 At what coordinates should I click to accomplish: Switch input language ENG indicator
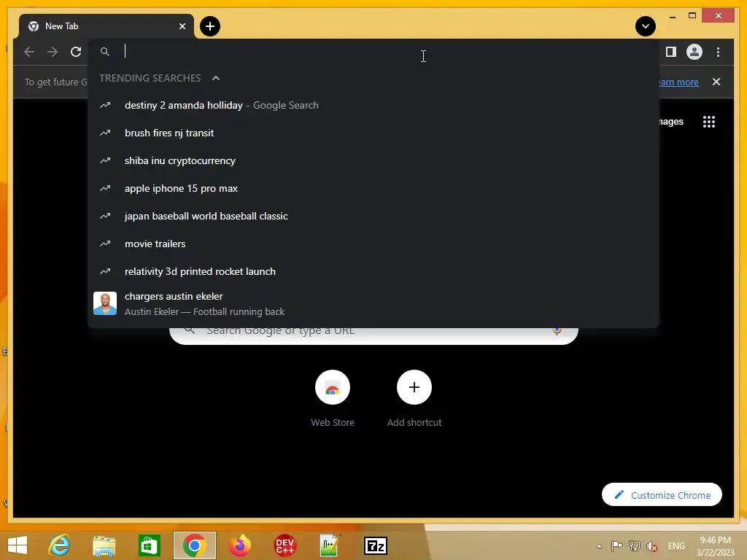[676, 545]
